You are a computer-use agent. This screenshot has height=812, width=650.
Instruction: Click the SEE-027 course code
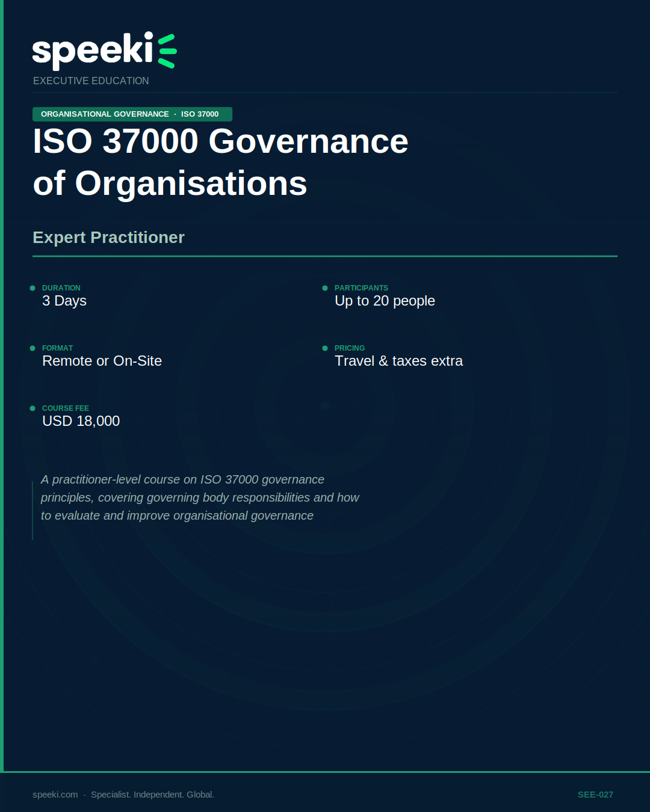point(595,794)
